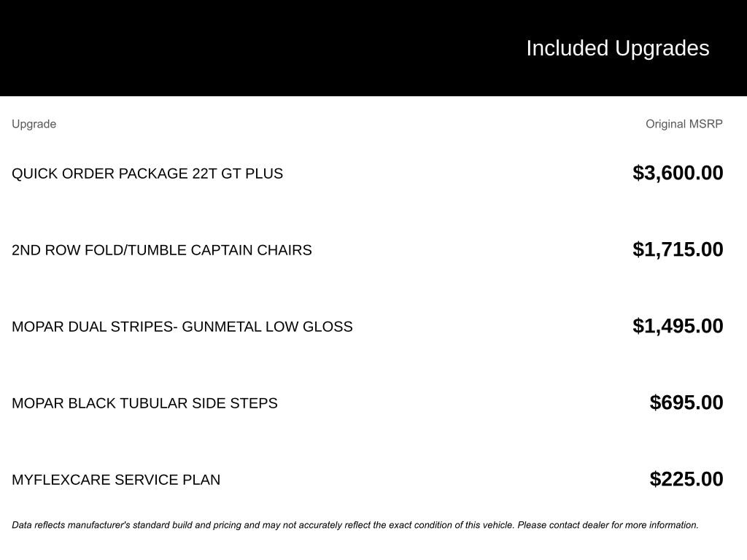This screenshot has height=560, width=747.
Task: Click "Please contact dealer for more information"
Action: pyautogui.click(x=608, y=525)
